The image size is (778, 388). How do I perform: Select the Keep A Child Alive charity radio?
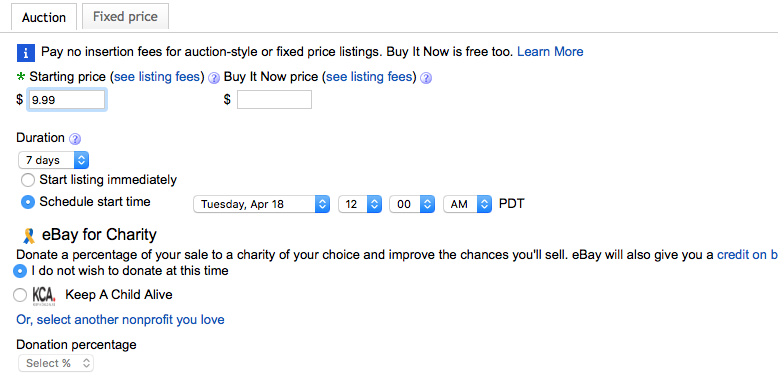tap(20, 295)
